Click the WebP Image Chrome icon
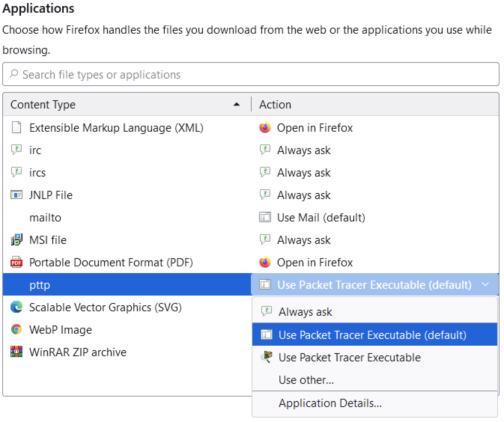Screen dimensions: 504x422 16,330
